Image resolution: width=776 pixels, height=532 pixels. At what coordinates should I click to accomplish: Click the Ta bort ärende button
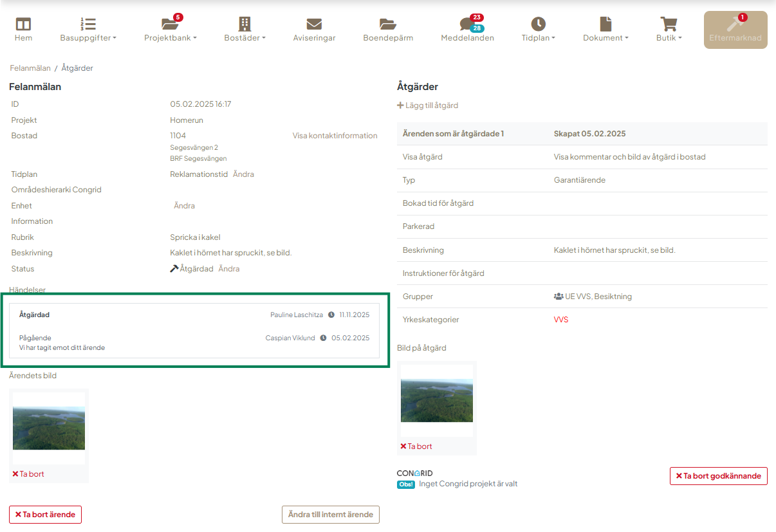coord(45,515)
